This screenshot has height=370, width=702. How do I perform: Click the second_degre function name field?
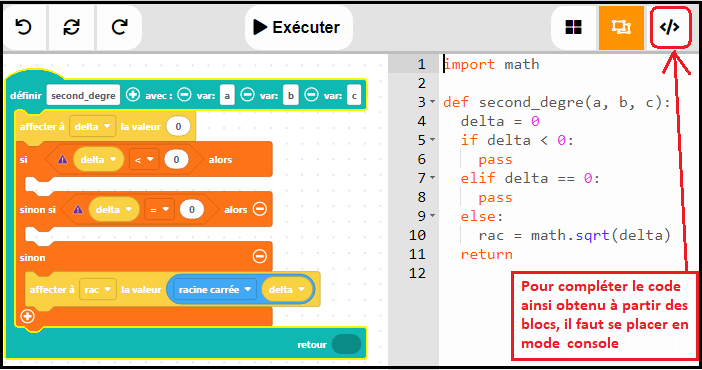(x=83, y=95)
